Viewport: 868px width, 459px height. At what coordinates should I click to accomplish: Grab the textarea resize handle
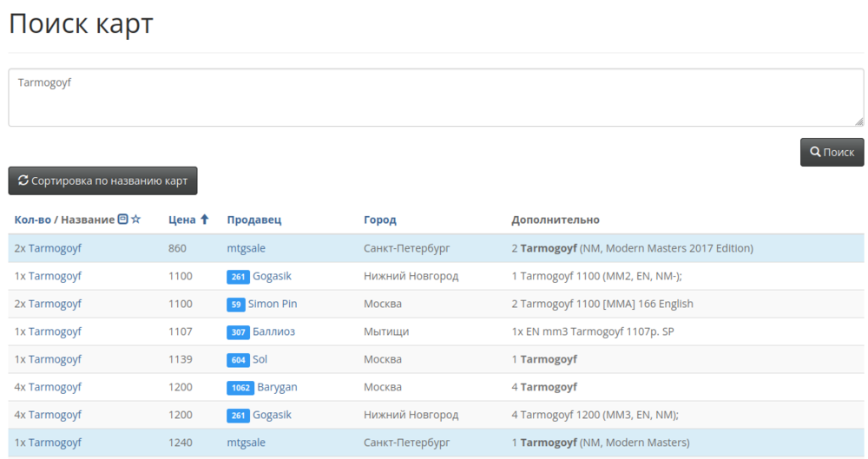tap(859, 122)
